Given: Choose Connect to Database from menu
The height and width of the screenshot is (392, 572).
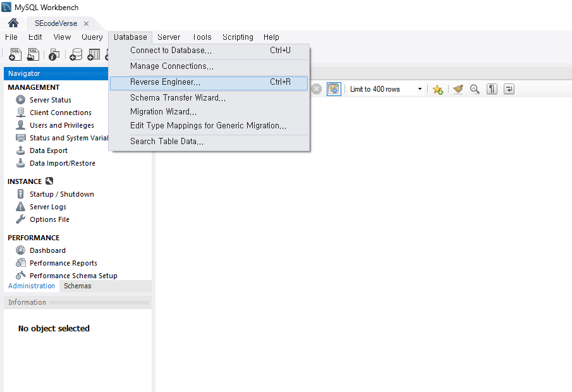Looking at the screenshot, I should (209, 51).
